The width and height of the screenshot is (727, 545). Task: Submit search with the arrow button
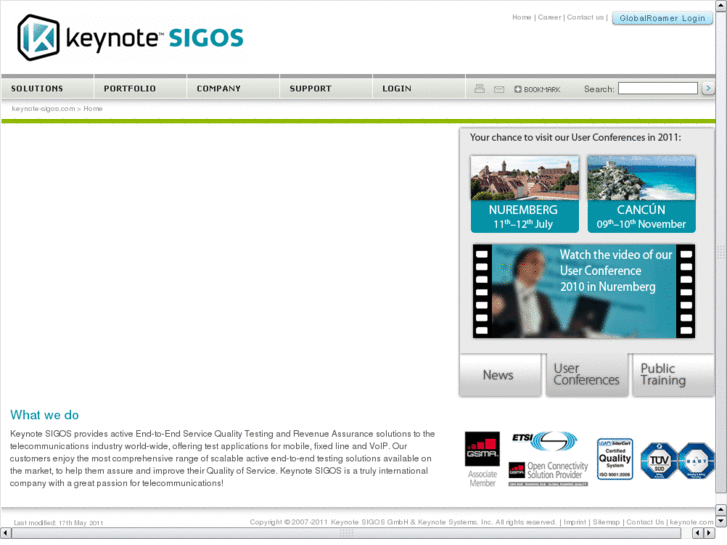(x=708, y=88)
